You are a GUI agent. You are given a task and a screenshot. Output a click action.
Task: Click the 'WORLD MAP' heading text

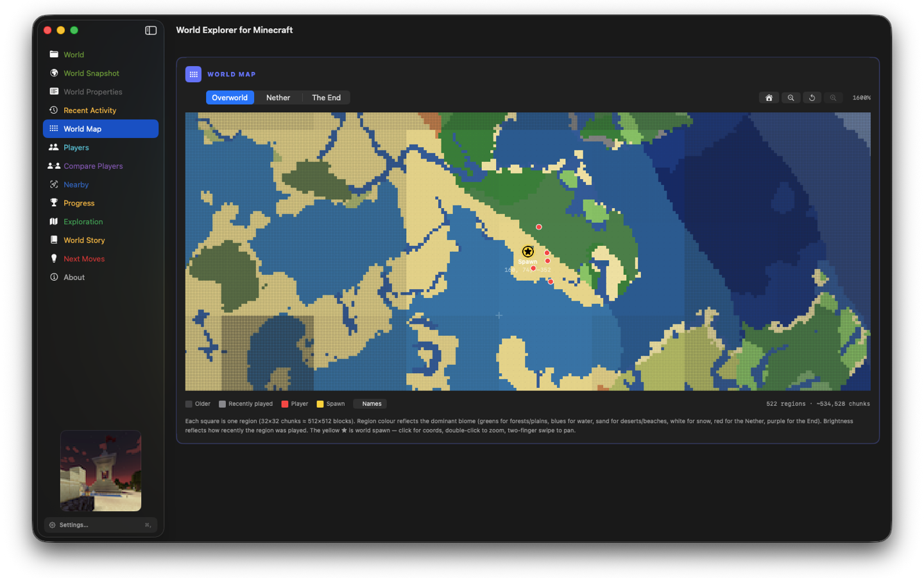[232, 74]
